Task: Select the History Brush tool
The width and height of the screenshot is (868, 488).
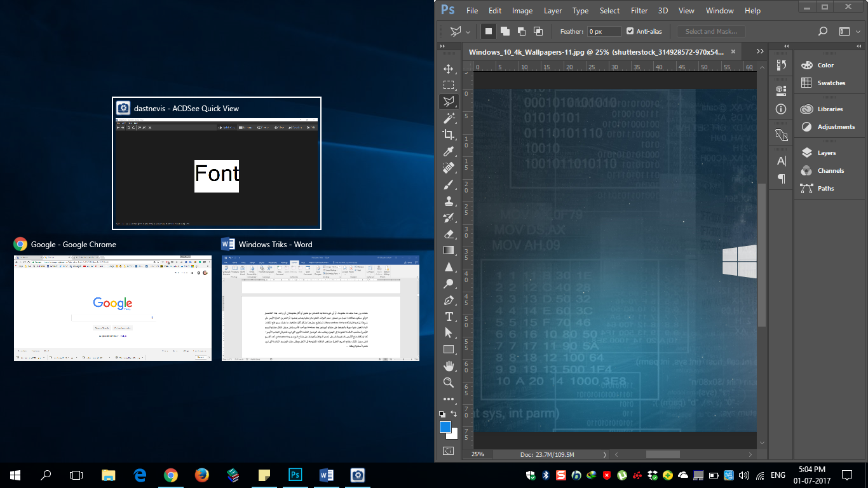Action: point(449,217)
